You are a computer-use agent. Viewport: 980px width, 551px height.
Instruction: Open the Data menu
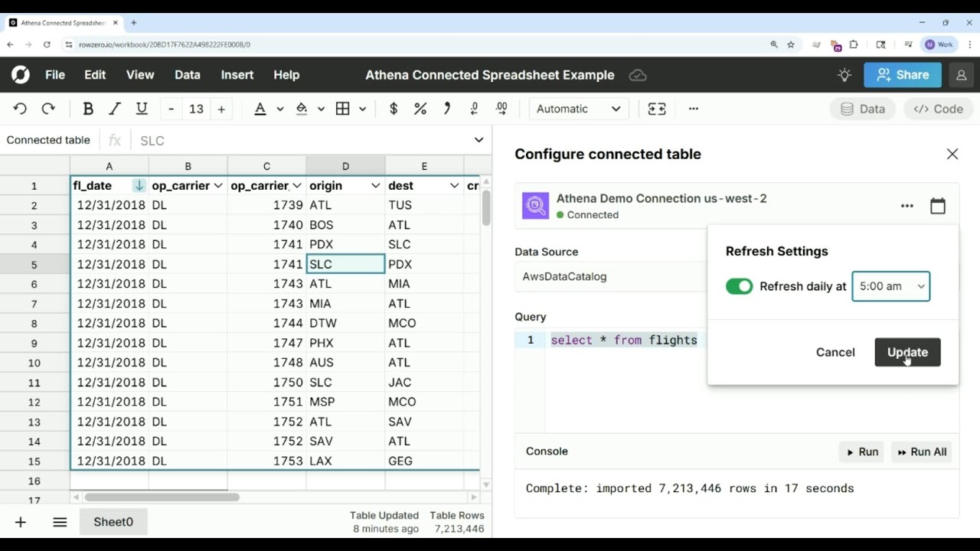pyautogui.click(x=188, y=75)
